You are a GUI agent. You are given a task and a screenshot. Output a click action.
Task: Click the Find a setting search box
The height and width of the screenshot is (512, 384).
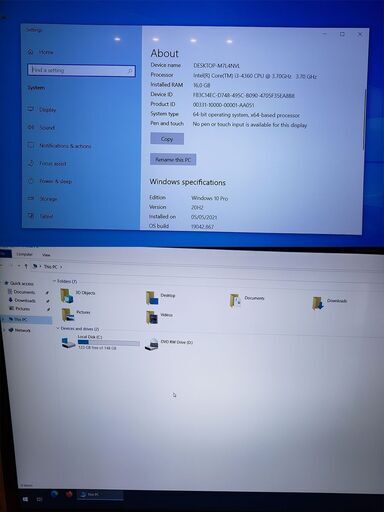pos(81,70)
